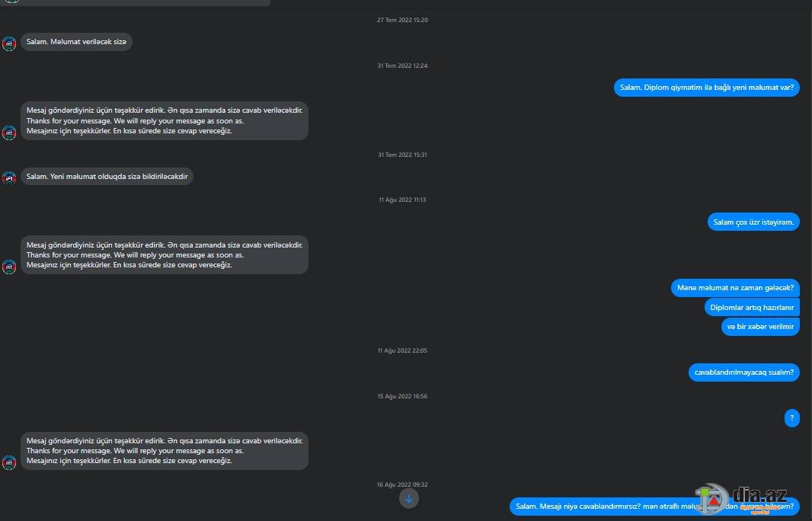Click the 'Mənə məlumat nə zaman gələcək?' message
Image resolution: width=812 pixels, height=521 pixels.
(735, 288)
